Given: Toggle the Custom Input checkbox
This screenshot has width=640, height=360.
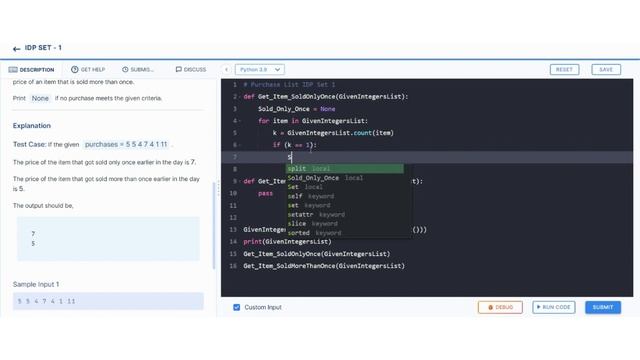Looking at the screenshot, I should tap(236, 307).
